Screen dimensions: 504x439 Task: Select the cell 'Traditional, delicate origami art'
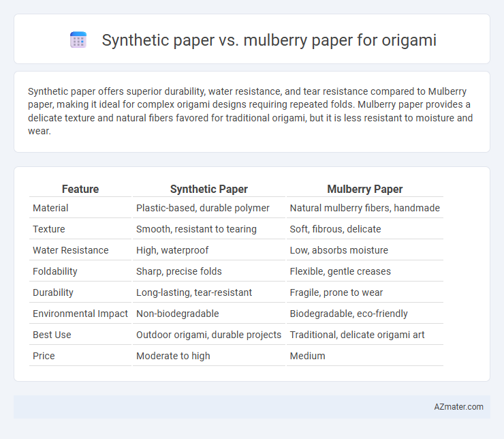[x=357, y=335]
